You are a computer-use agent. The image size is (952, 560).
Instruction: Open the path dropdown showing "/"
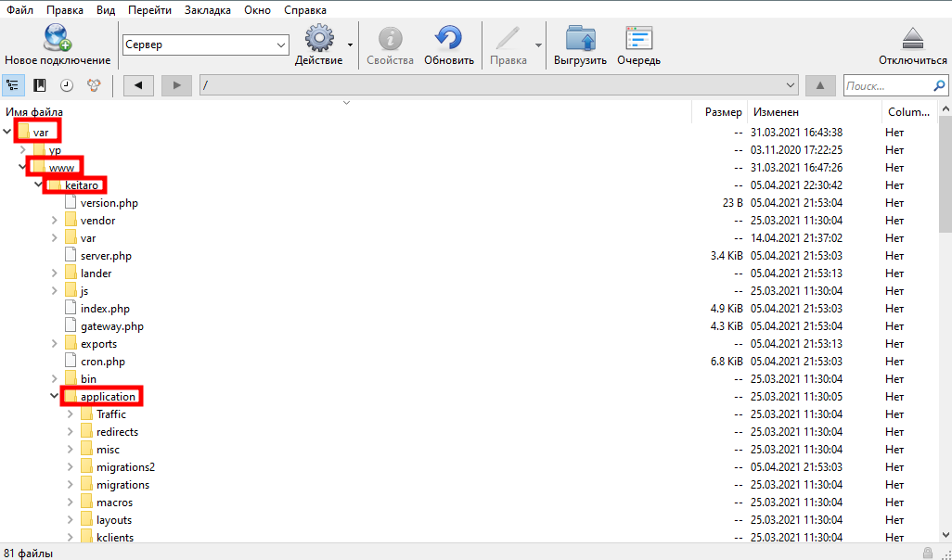tap(499, 85)
